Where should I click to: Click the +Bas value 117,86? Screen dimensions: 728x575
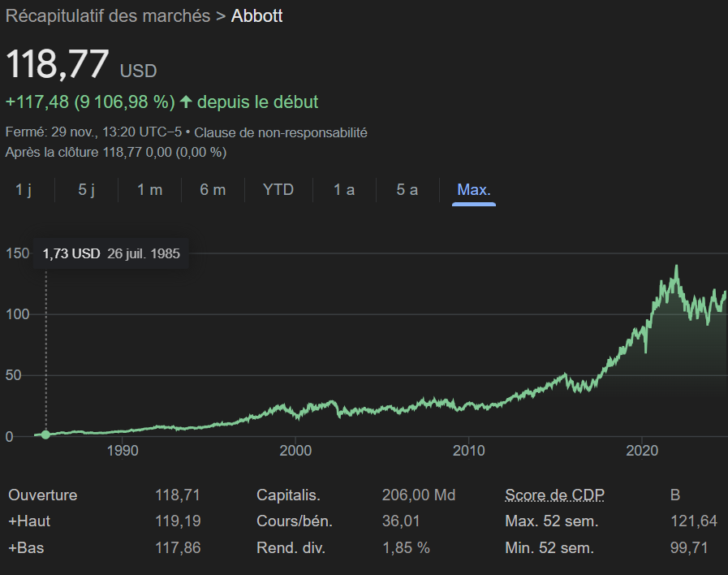(x=178, y=548)
